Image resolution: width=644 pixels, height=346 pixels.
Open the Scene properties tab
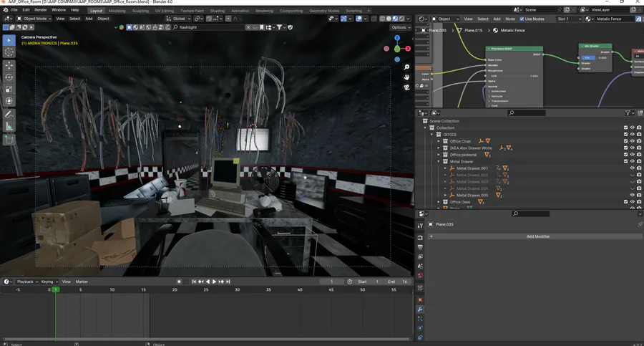(420, 266)
